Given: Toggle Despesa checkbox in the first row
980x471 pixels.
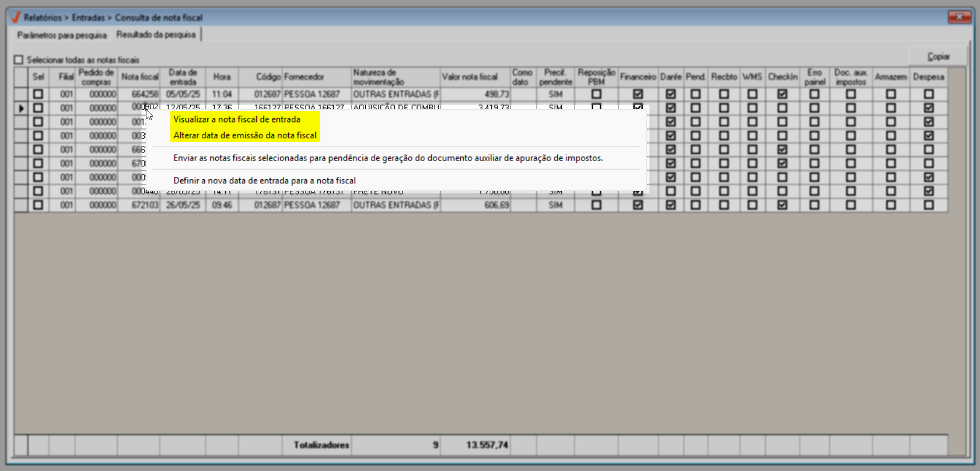Looking at the screenshot, I should 929,94.
